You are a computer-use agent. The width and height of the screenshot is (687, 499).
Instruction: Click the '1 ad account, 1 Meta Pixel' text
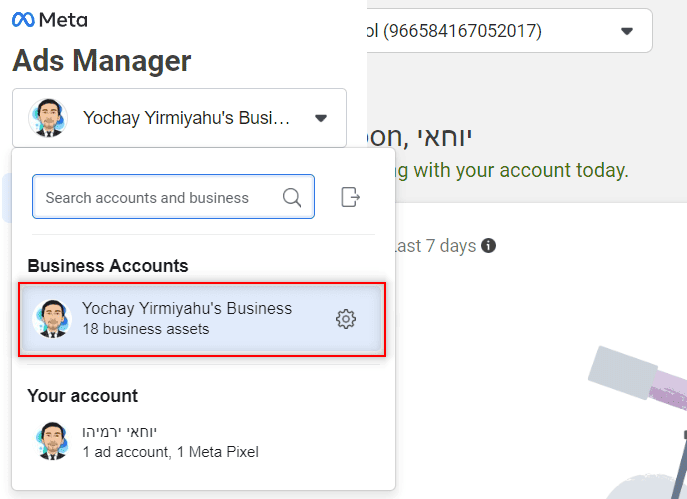pos(171,452)
